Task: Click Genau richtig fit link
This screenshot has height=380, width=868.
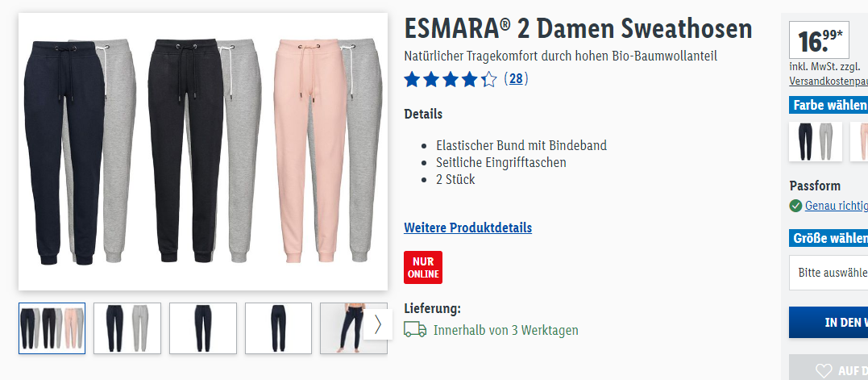Action: (x=836, y=206)
